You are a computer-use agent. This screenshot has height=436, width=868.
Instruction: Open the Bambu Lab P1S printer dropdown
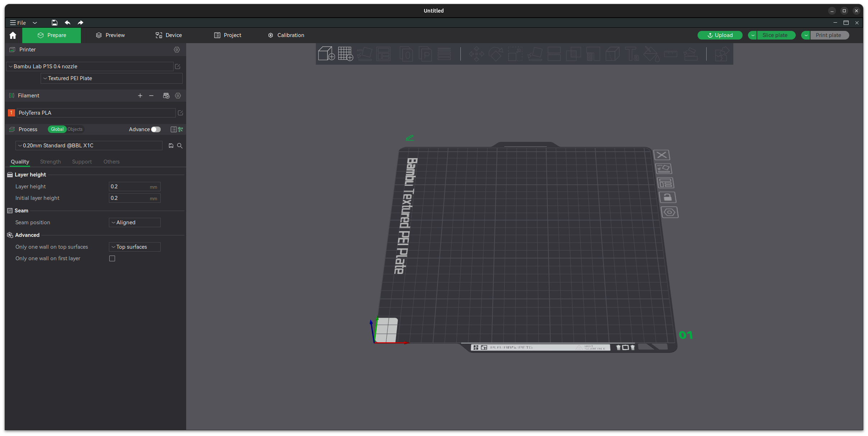coord(89,66)
